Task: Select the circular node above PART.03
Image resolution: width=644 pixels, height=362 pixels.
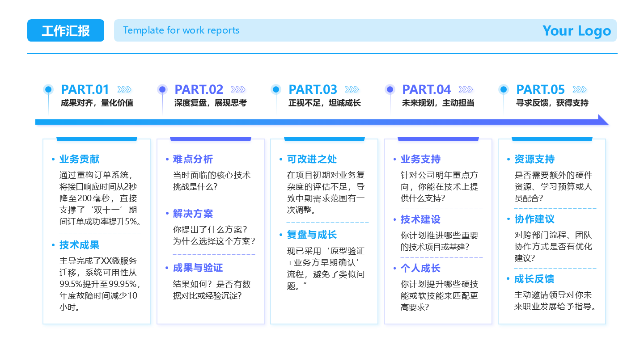Action: 275,88
